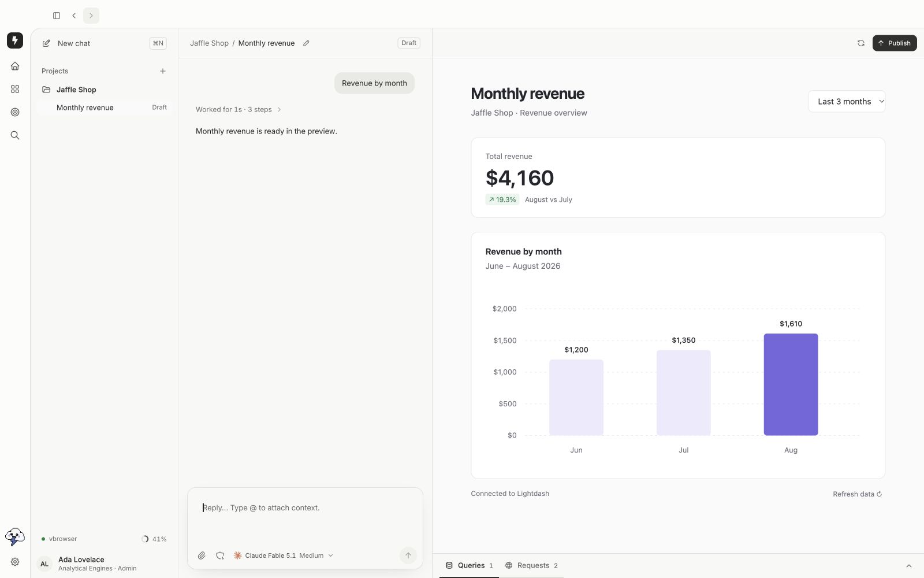
Task: Click the 19.3% growth badge
Action: [502, 199]
